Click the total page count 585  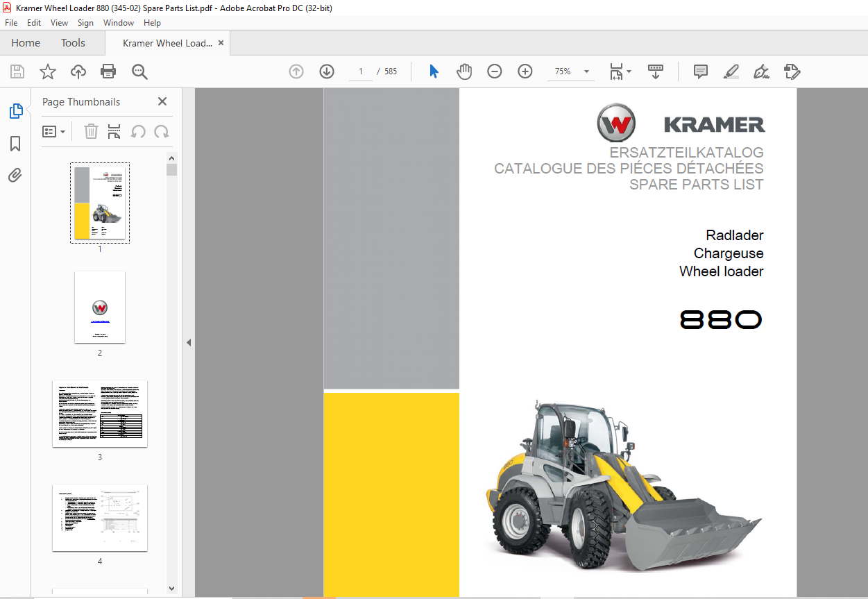(391, 71)
